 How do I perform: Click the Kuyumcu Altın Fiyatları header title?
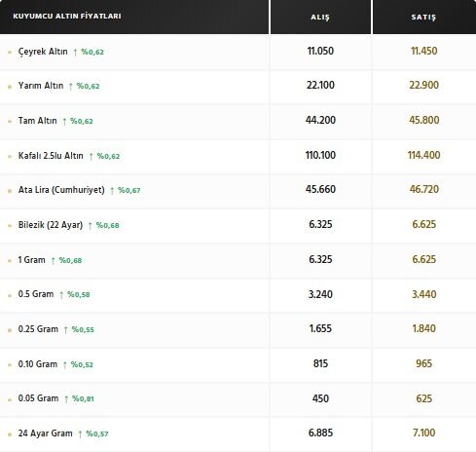click(67, 16)
